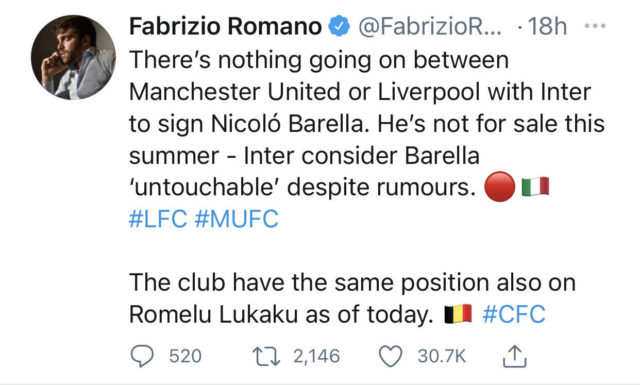Click the blue verified badge
Screen dimensions: 640x385
[339, 27]
